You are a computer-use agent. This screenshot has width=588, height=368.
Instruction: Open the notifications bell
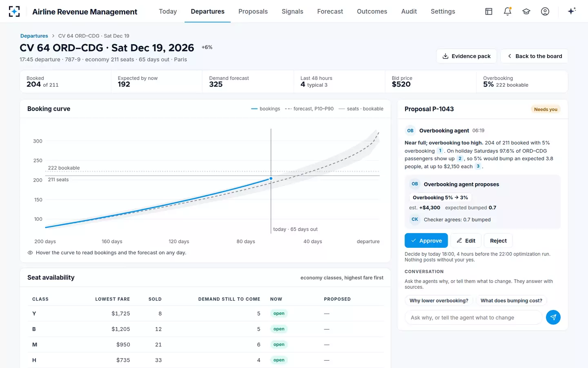(508, 11)
